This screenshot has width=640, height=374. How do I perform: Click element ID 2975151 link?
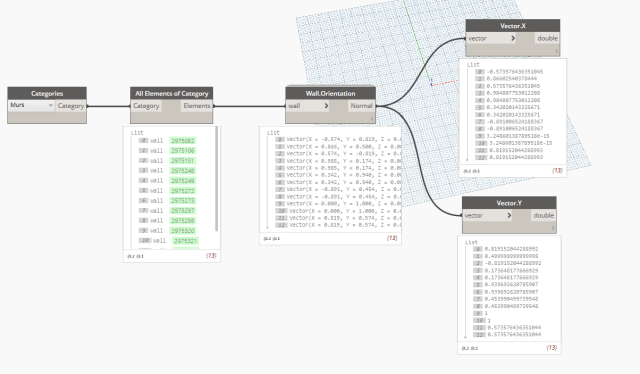(182, 161)
